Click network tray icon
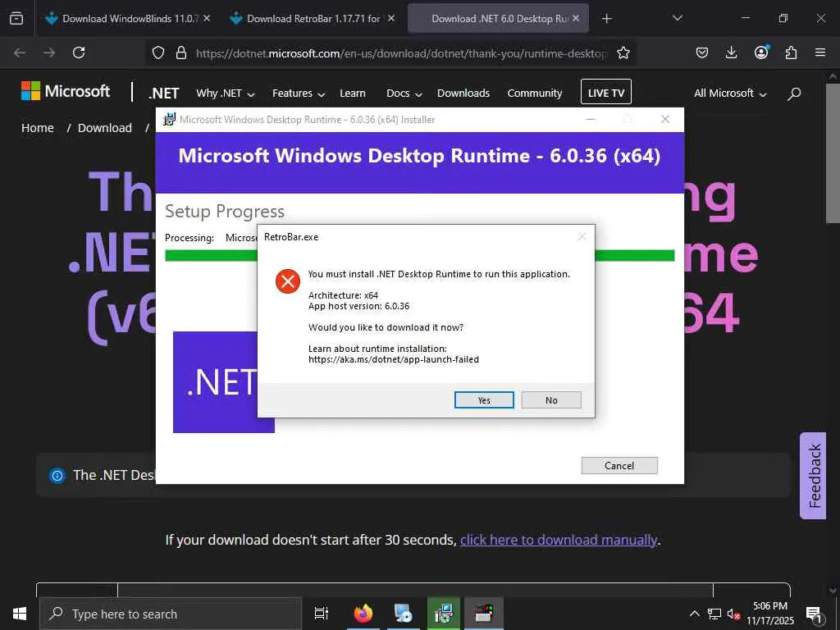 pyautogui.click(x=714, y=614)
